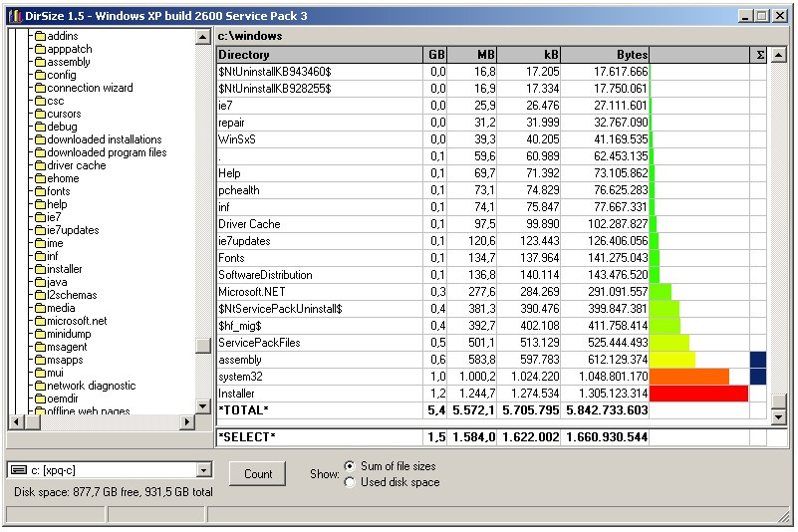Sort the list by GB column header

[x=435, y=55]
